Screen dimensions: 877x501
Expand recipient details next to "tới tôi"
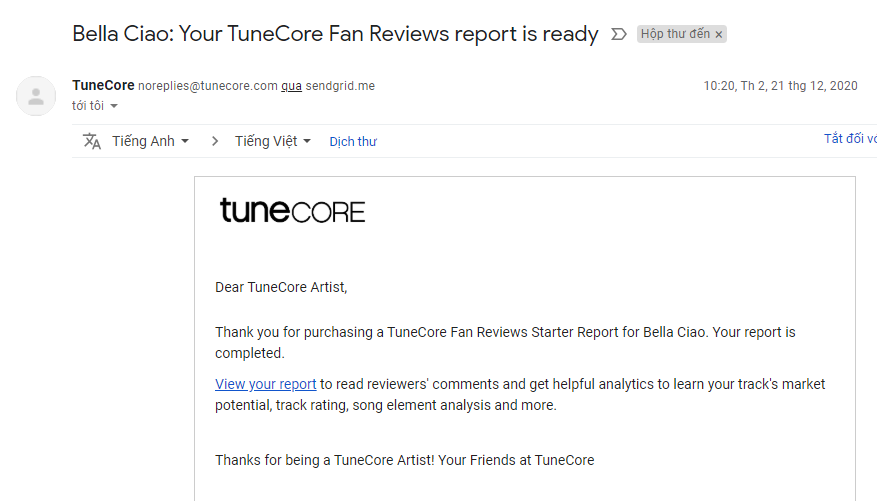pyautogui.click(x=114, y=106)
